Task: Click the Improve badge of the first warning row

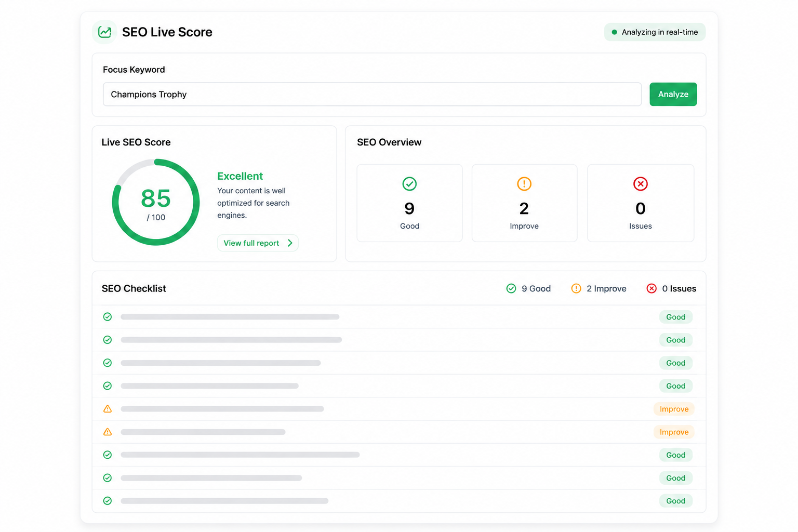Action: coord(674,409)
